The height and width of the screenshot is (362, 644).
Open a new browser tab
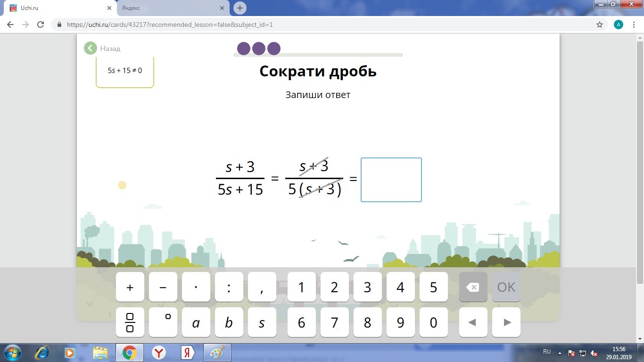(240, 8)
